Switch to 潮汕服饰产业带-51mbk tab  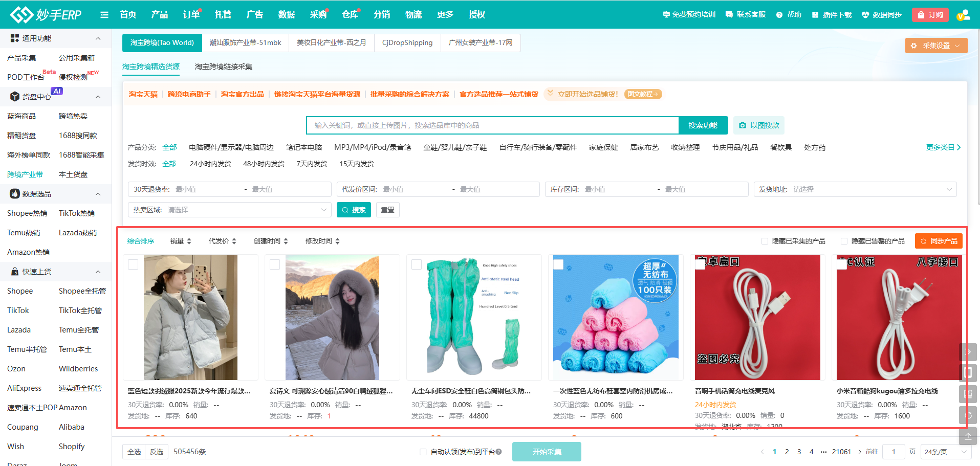click(245, 43)
